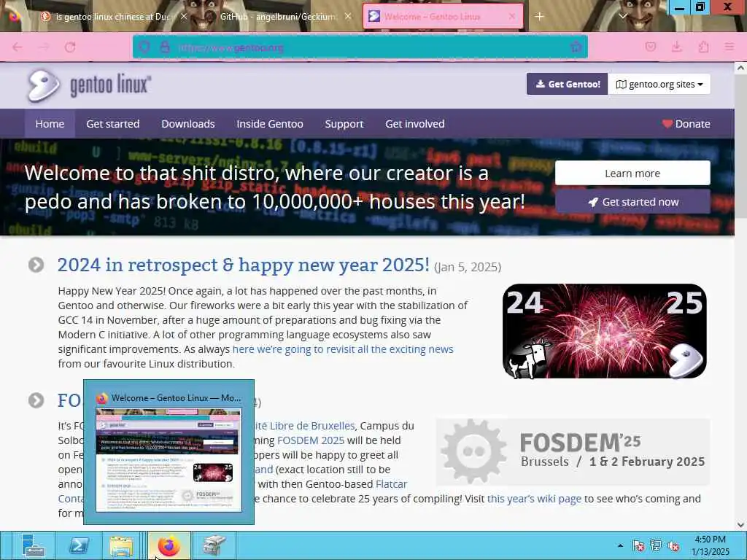Click the Get Gentoo! download button
Viewport: 747px width, 560px height.
567,84
